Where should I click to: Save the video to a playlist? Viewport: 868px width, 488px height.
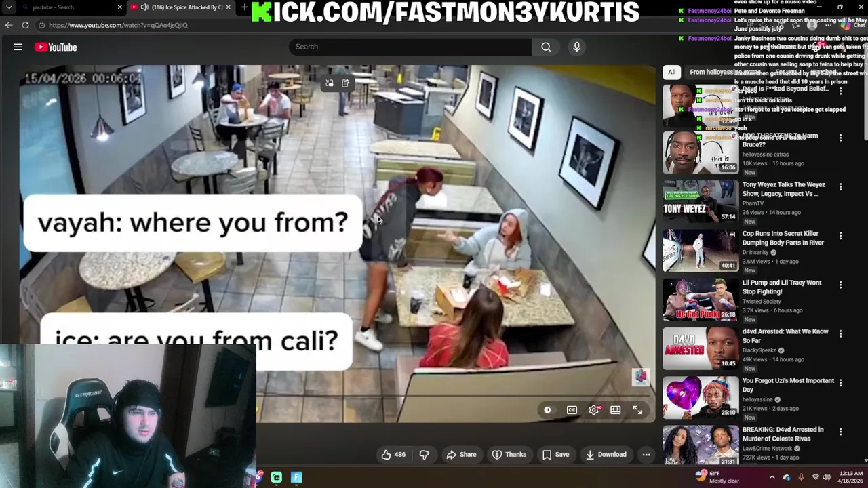click(555, 455)
